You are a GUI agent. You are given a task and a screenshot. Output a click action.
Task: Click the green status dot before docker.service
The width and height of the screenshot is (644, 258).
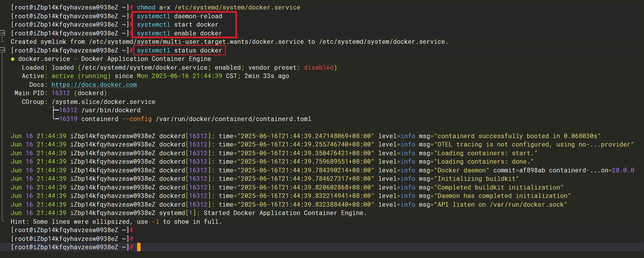point(13,59)
